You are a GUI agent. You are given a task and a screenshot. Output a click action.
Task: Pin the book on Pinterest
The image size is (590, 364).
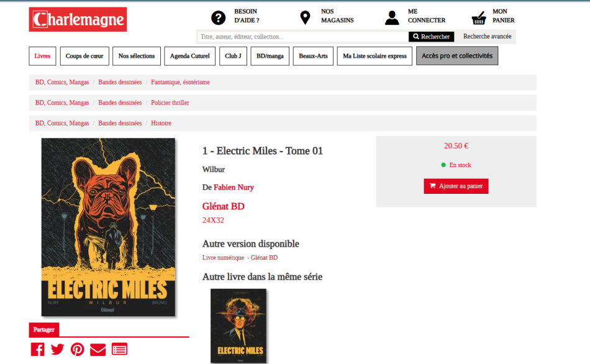[x=78, y=349]
